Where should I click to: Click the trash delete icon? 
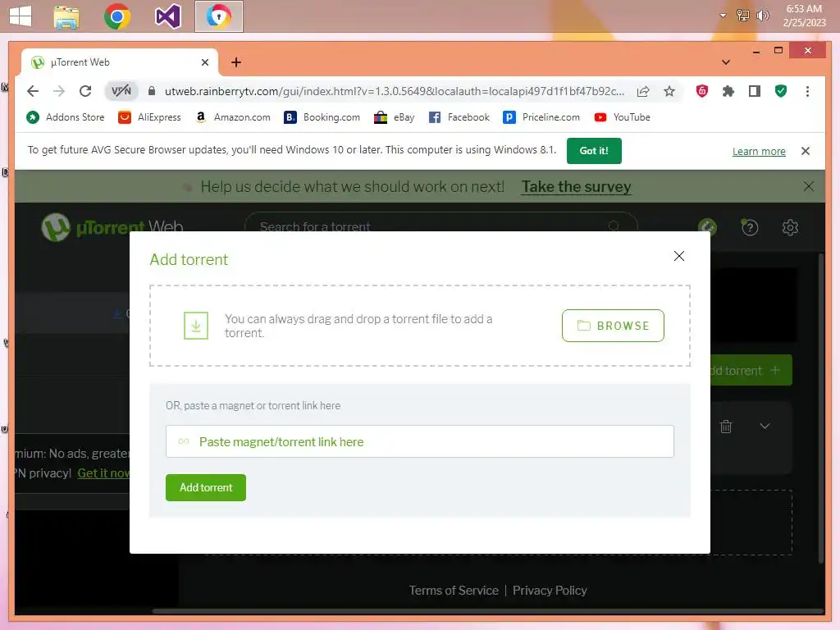point(726,427)
